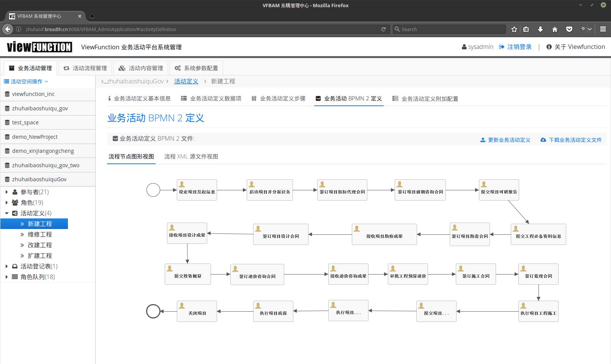Select zhuhaibaoshuiqu_gov_two activity space
This screenshot has width=611, height=364.
48,165
